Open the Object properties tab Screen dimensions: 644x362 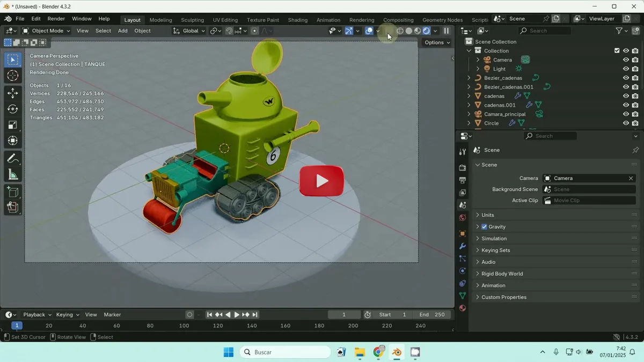coord(463,234)
